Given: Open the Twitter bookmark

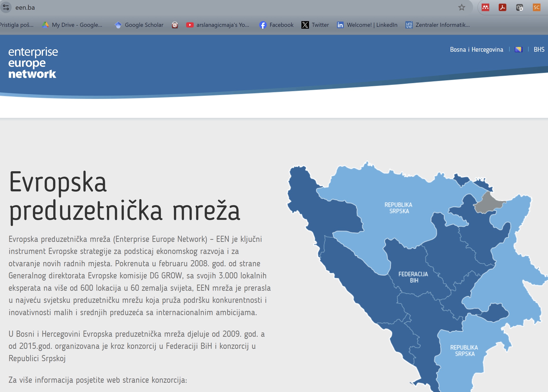Looking at the screenshot, I should click(315, 25).
